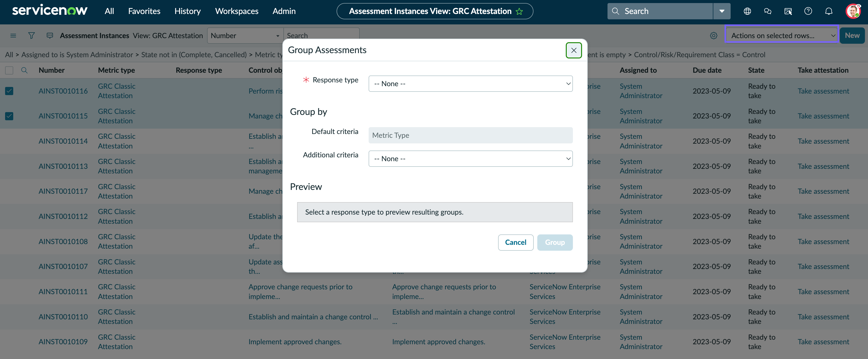Open the Additional criteria dropdown
This screenshot has width=868, height=359.
pos(470,159)
